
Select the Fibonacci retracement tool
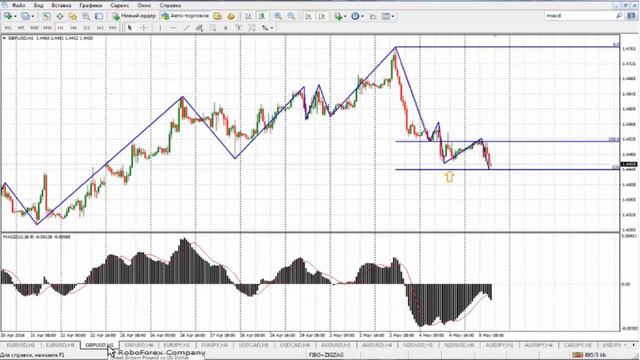click(x=212, y=28)
